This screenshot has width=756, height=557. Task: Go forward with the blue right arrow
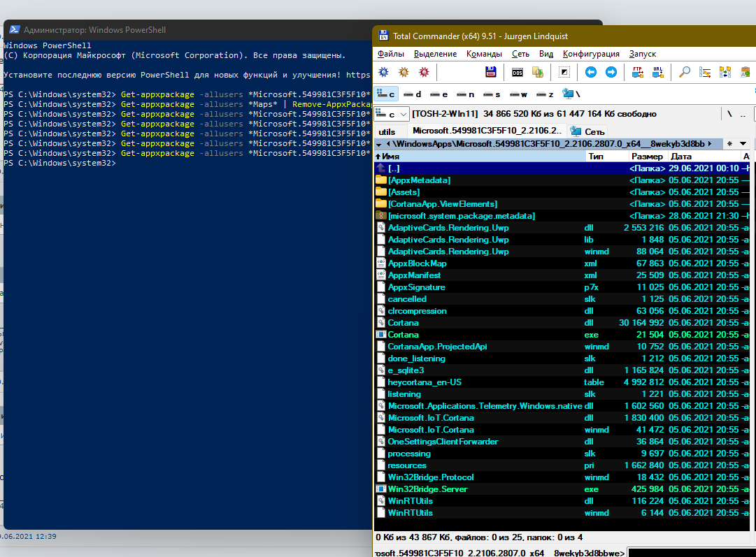[x=611, y=72]
